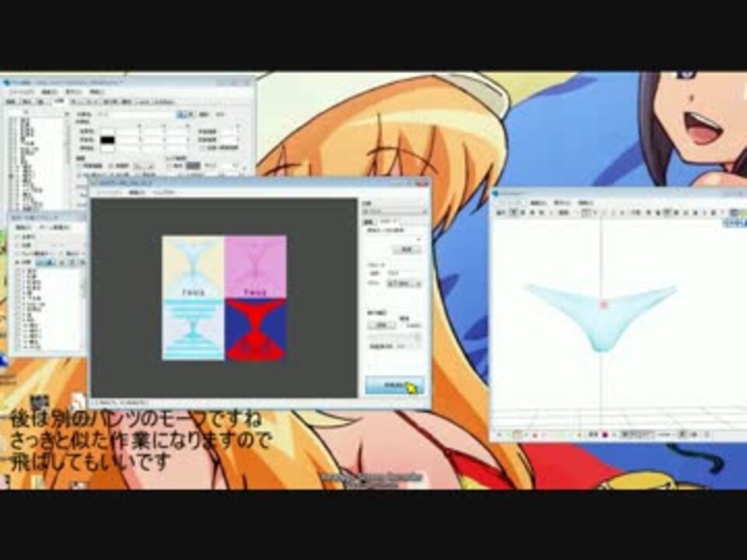Click the pink top-right texture quadrant

point(255,267)
